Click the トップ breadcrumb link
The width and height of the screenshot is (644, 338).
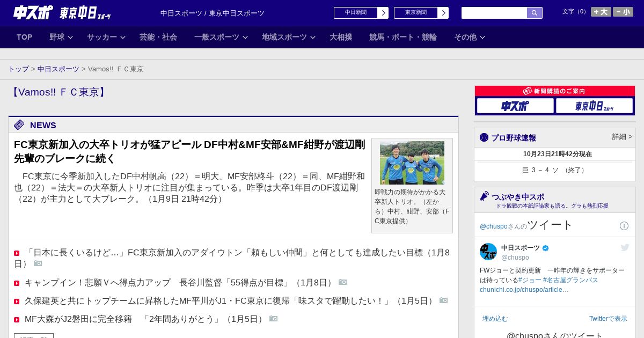(18, 69)
